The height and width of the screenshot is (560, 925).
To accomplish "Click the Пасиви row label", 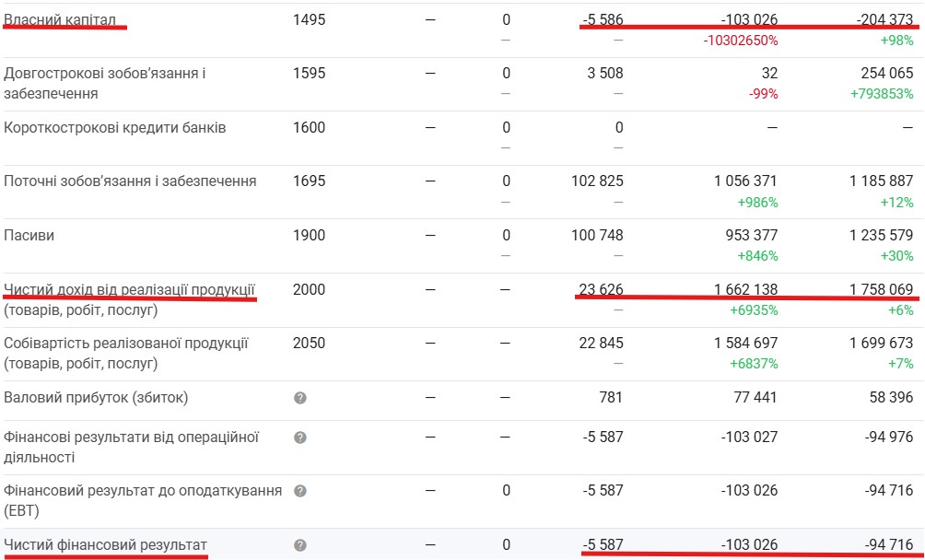I will pyautogui.click(x=29, y=235).
